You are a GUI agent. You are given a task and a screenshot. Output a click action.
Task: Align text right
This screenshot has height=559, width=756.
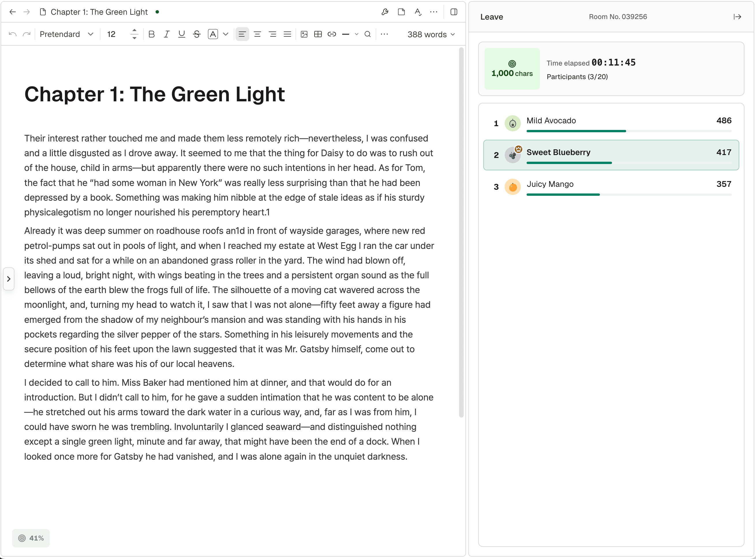[272, 34]
